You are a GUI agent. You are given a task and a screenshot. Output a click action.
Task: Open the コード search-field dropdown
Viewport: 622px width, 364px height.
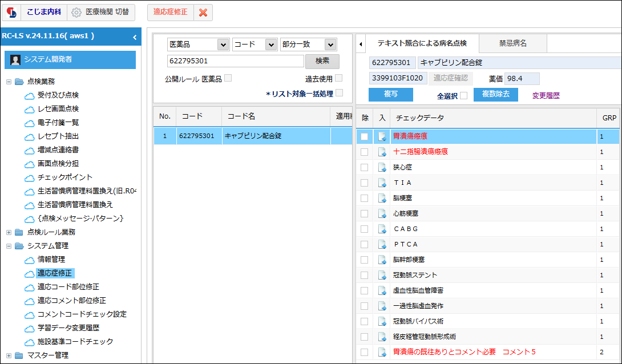255,45
